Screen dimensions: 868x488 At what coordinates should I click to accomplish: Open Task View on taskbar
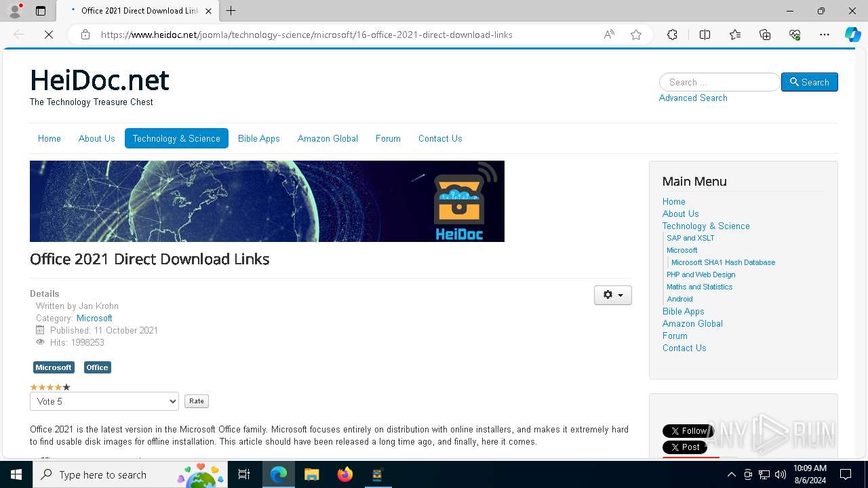coord(244,474)
